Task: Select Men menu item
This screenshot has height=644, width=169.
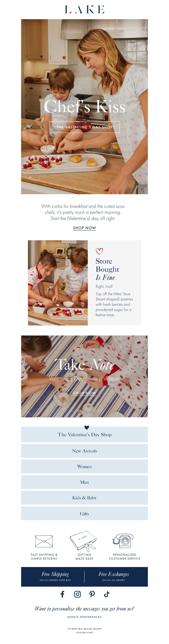Action: coord(84,482)
